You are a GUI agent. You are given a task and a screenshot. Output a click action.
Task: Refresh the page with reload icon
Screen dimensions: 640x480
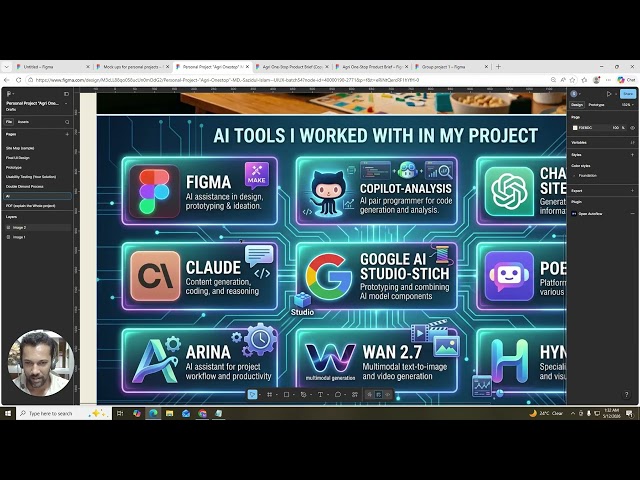(x=18, y=80)
